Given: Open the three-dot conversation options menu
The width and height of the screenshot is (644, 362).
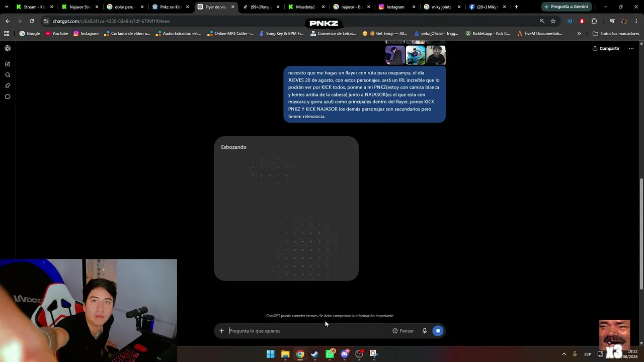Looking at the screenshot, I should [x=631, y=48].
